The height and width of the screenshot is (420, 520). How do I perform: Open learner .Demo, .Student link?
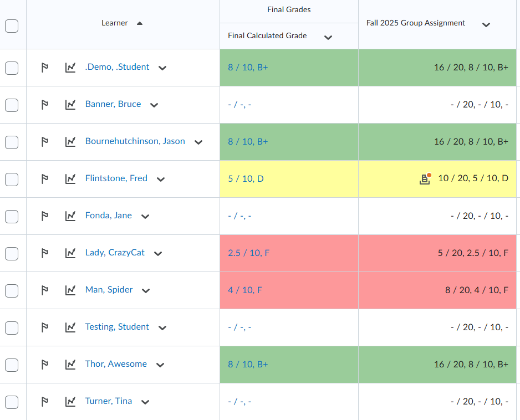click(117, 67)
